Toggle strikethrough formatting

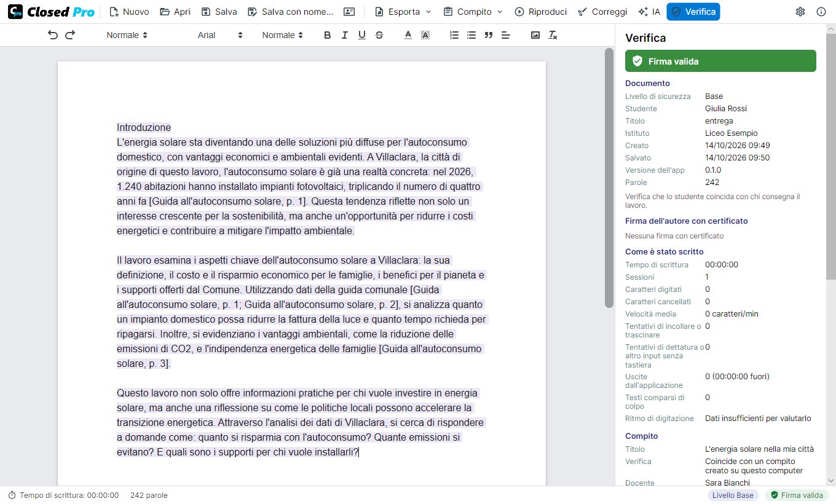tap(379, 35)
